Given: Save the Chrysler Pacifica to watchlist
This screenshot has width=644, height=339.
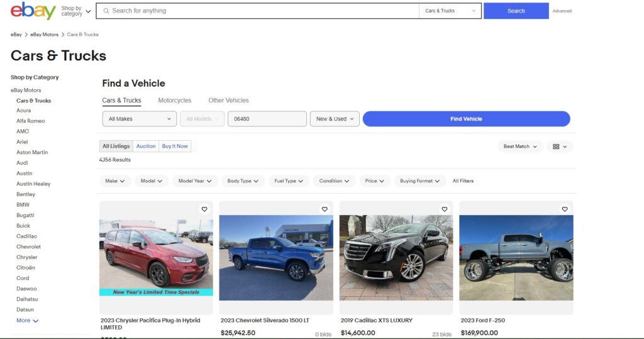Looking at the screenshot, I should click(x=204, y=209).
